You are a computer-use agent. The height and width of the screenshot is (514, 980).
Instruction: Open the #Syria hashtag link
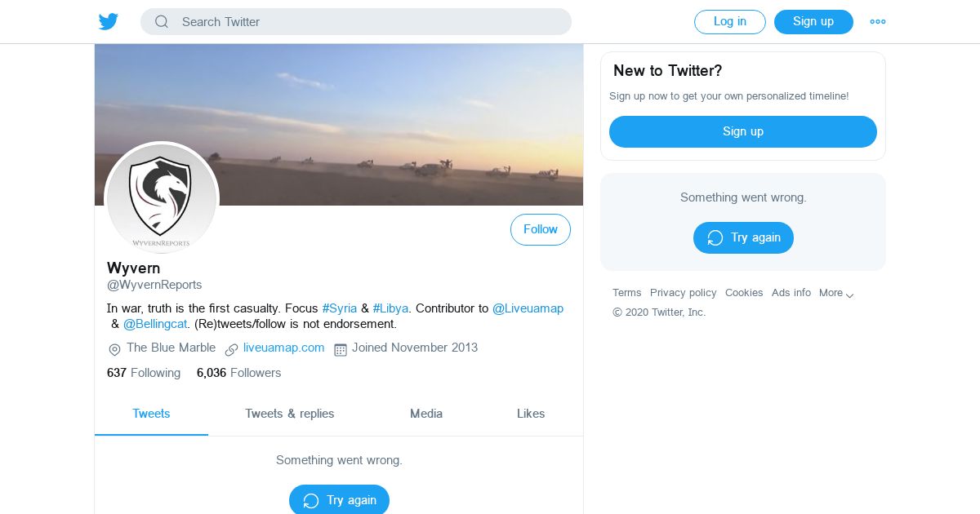click(x=340, y=308)
